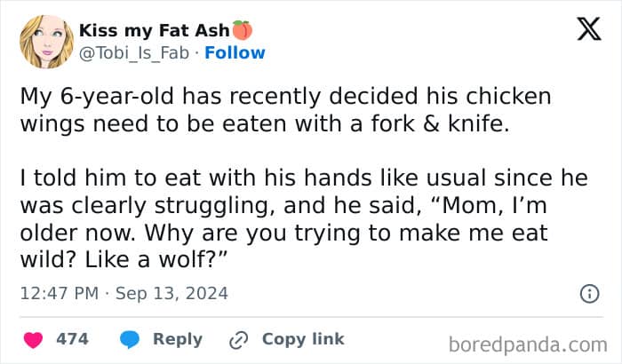The image size is (622, 364).
Task: Click the line ending "fork & knife"
Action: 266,125
